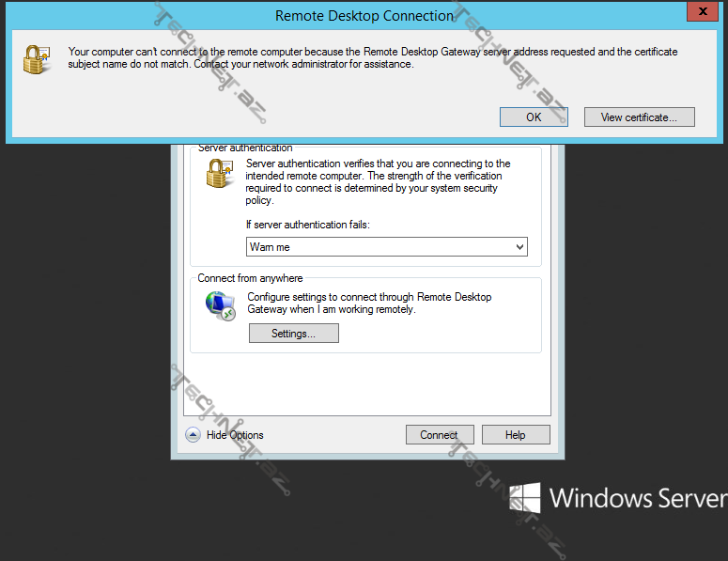The width and height of the screenshot is (728, 561).
Task: Click 'If server authentication fails:' label
Action: 307,225
